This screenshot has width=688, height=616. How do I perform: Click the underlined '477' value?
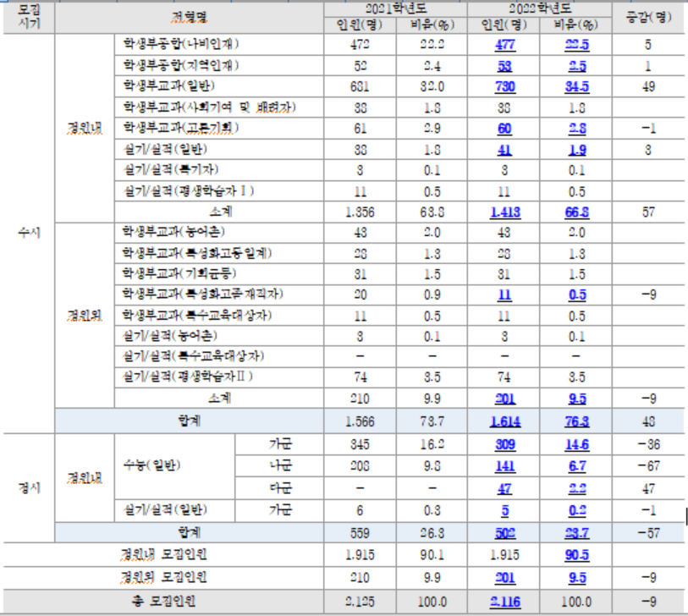(505, 45)
